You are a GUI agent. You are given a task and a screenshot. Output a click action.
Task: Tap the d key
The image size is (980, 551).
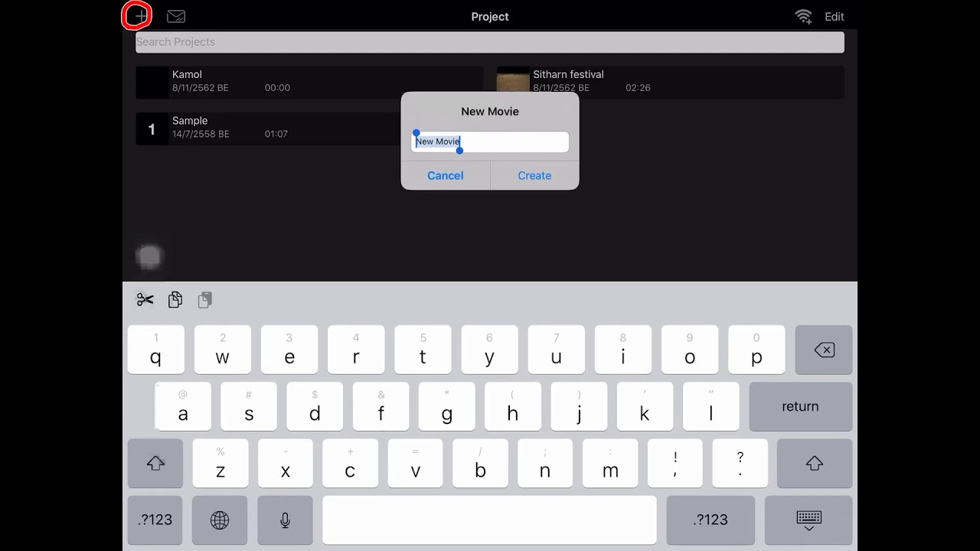[x=315, y=406]
